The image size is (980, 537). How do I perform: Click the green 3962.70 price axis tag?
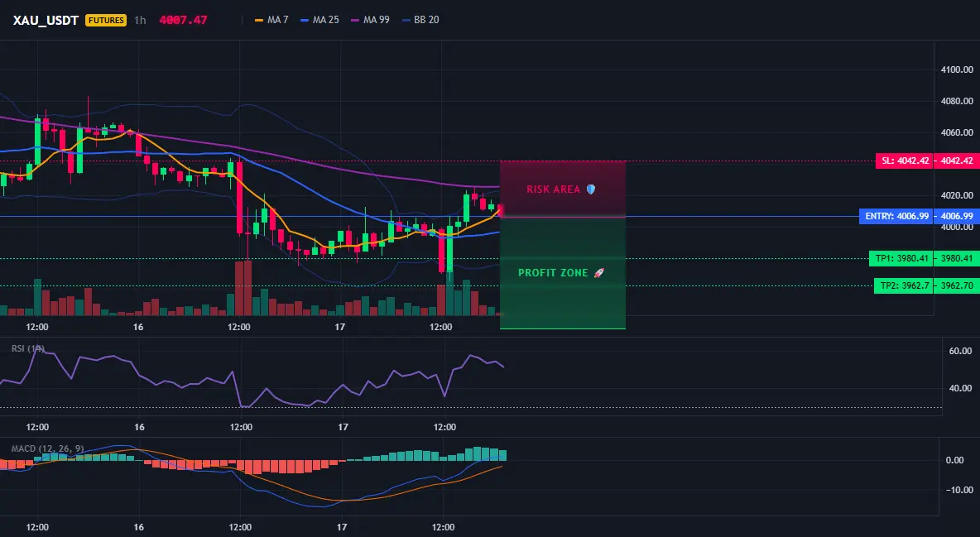tap(957, 285)
